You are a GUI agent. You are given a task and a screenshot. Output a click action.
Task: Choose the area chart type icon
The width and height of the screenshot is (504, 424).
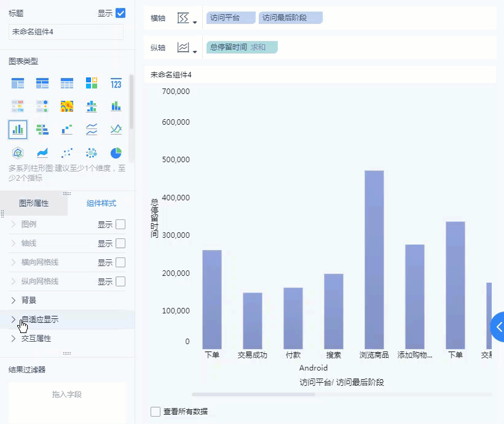click(42, 153)
